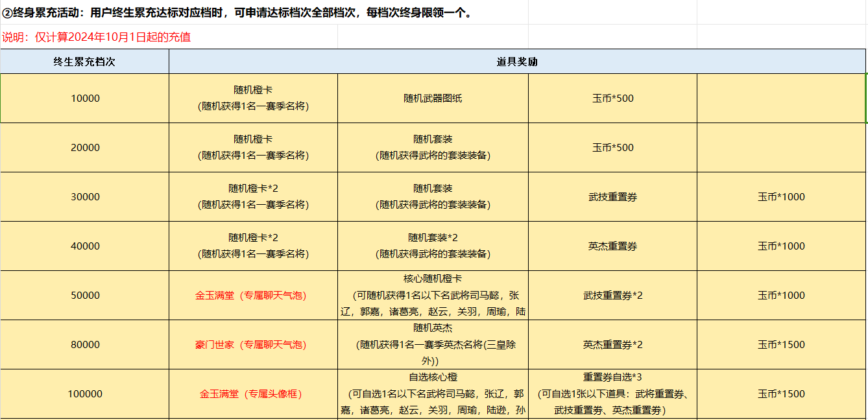Select the "核心随机橙卡" cell

[x=433, y=296]
